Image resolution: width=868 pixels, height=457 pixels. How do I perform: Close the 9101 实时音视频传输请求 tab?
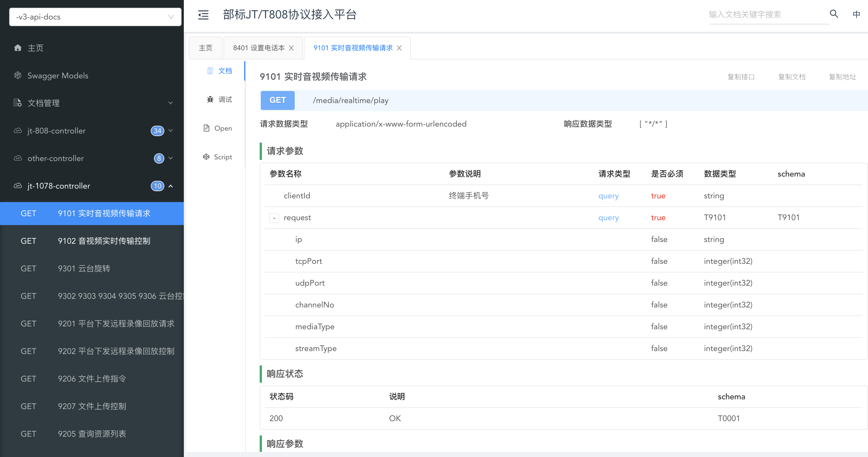pos(399,48)
